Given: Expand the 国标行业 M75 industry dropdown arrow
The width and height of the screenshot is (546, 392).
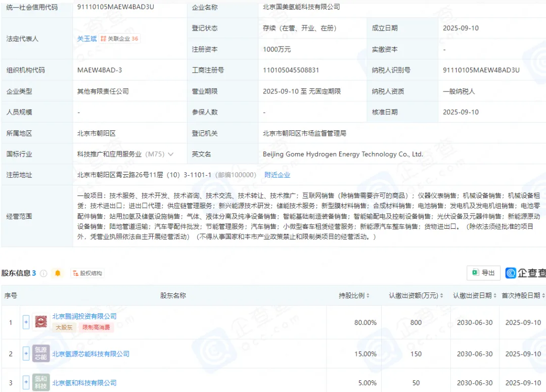Looking at the screenshot, I should 171,154.
